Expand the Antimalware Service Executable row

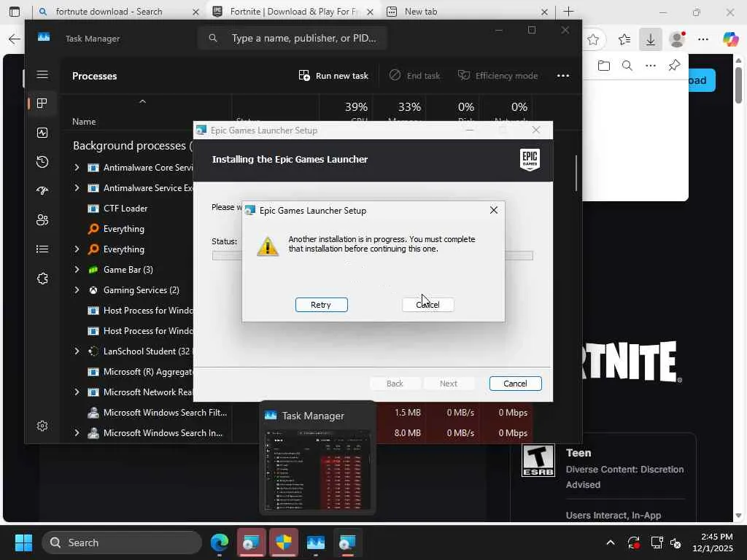click(77, 188)
